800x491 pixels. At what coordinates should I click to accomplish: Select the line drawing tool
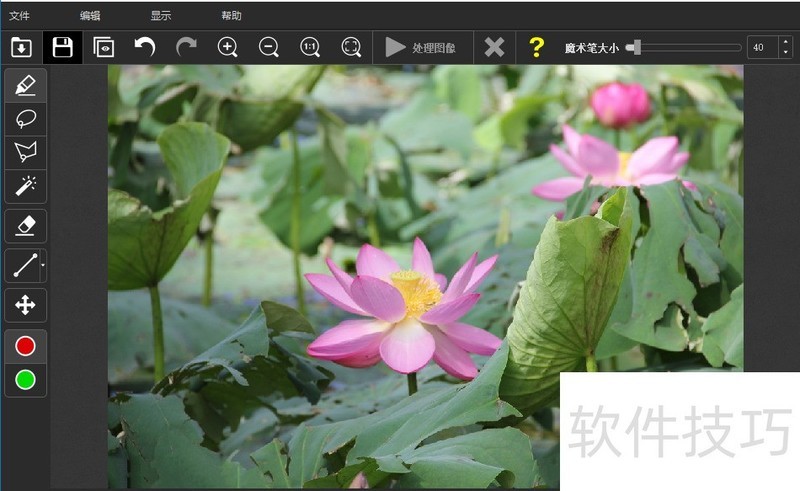[x=23, y=265]
